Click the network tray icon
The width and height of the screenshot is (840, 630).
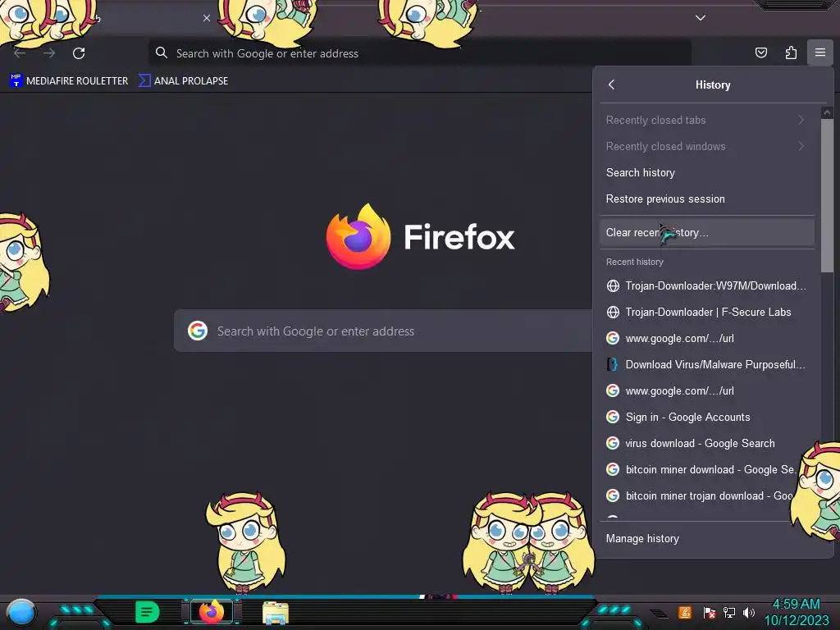729,612
